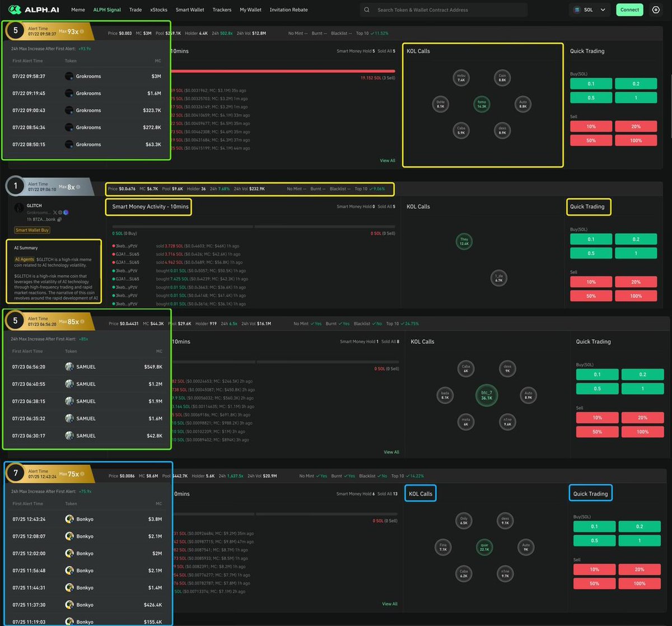Sell 50% in the GLITCH card
Screen dimensions: 672x626
click(x=591, y=296)
